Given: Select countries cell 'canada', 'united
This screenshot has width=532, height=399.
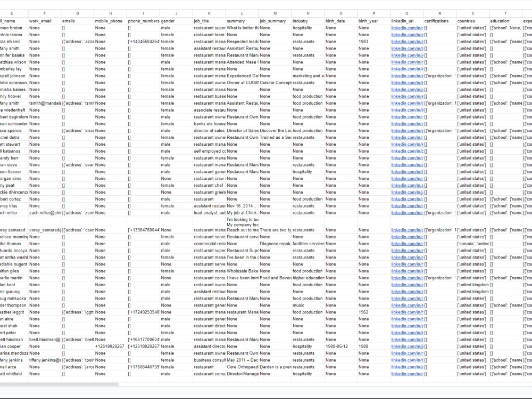Looking at the screenshot, I should pos(472,244).
